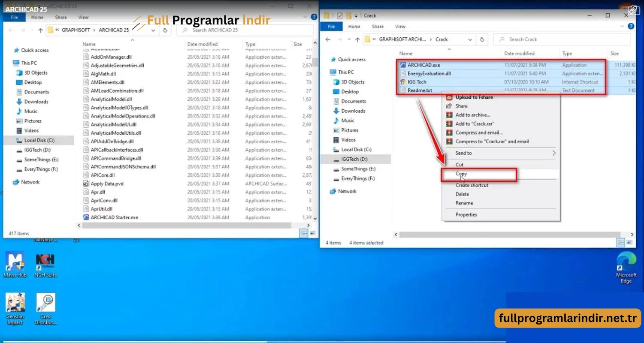
Task: Select the Apply Data.pvd file icon
Action: tap(86, 184)
